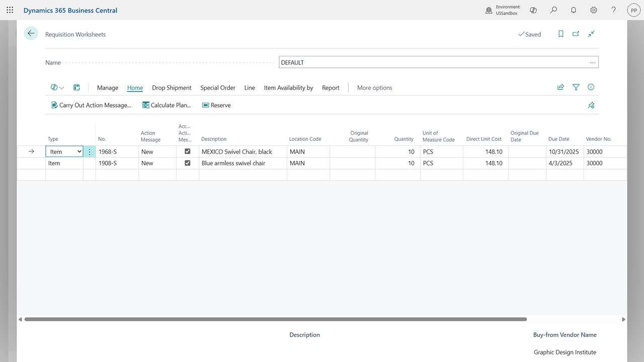
Task: Open the Drop Shipment menu
Action: [172, 87]
